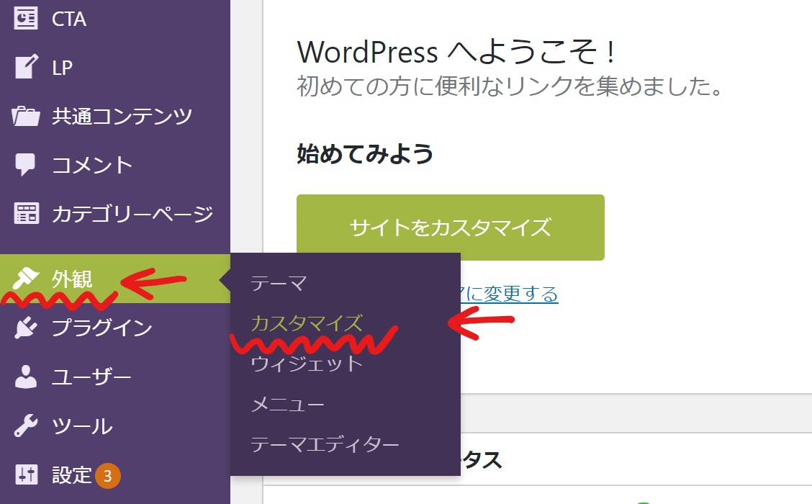
Task: Choose メニュー in the appearance submenu
Action: [x=287, y=405]
